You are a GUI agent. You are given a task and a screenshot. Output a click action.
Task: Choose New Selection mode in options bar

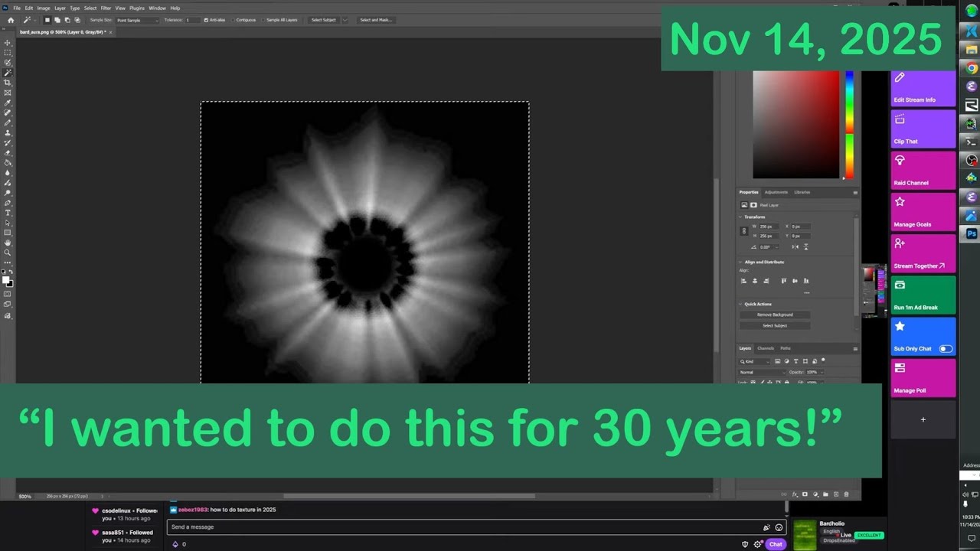point(47,20)
